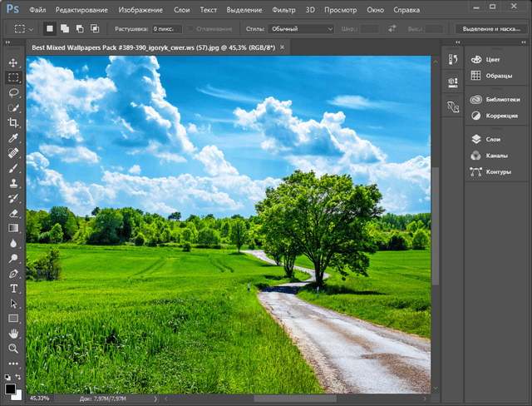This screenshot has height=406, width=532.
Task: Click the foreground color swatch
Action: (10, 389)
